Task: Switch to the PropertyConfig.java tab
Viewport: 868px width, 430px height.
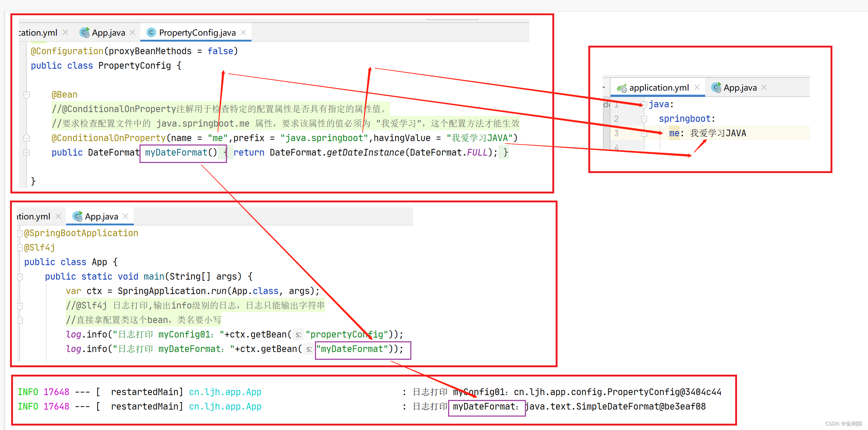Action: (x=196, y=33)
